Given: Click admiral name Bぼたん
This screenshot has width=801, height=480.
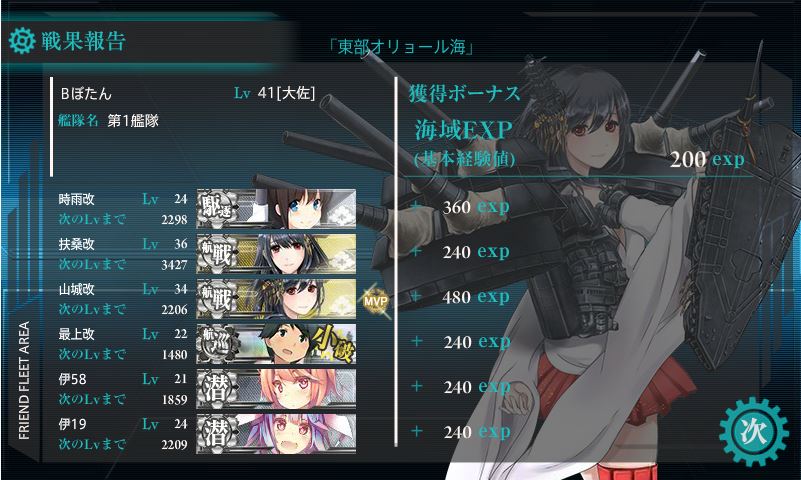Looking at the screenshot, I should pos(86,93).
